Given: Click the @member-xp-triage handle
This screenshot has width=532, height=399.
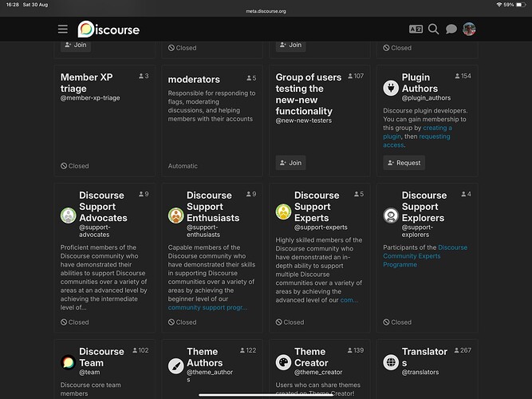Looking at the screenshot, I should click(x=90, y=98).
